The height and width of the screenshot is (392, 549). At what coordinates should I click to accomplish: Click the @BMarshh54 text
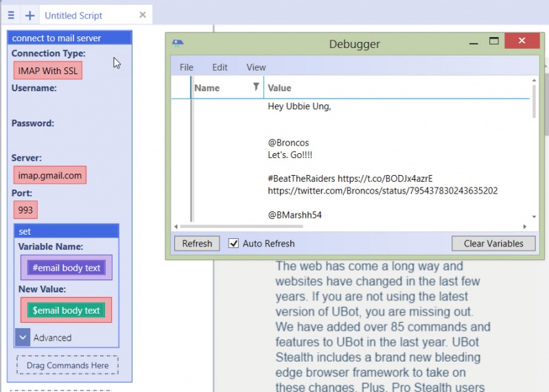point(294,215)
